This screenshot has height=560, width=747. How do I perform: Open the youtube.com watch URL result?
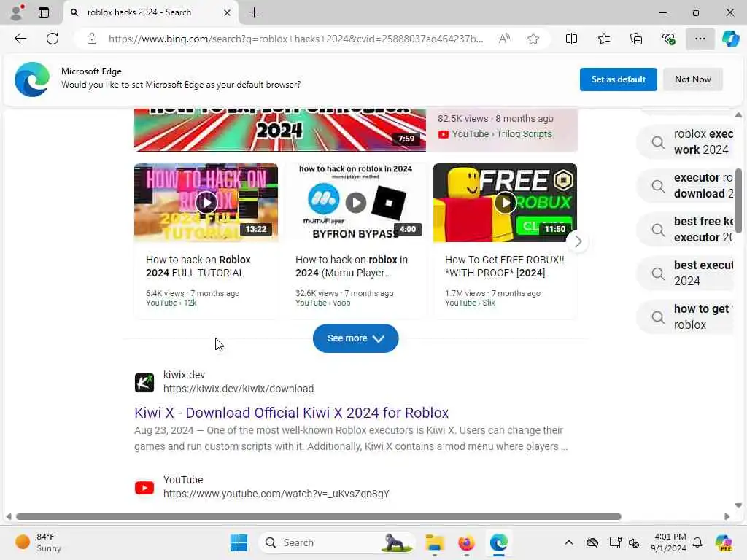coord(276,494)
